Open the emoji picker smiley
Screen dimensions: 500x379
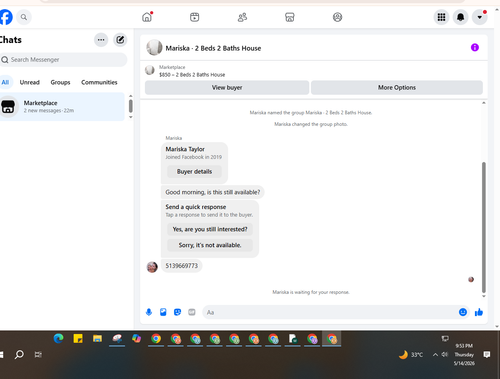click(x=463, y=312)
